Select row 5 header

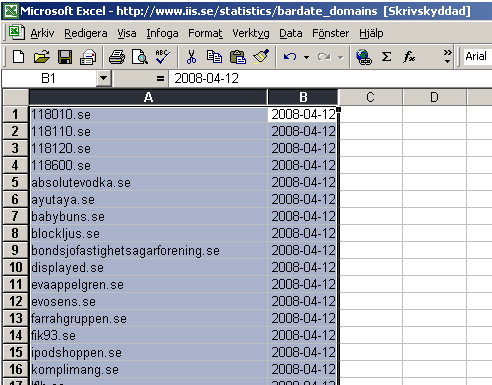pyautogui.click(x=15, y=182)
